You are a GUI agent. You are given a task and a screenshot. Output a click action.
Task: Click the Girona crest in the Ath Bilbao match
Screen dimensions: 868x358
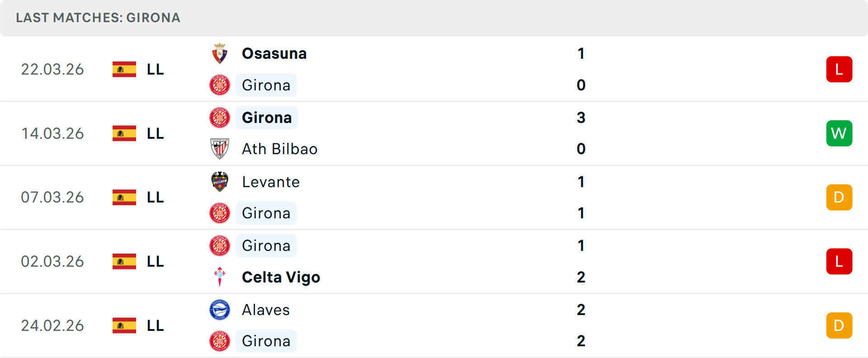220,118
